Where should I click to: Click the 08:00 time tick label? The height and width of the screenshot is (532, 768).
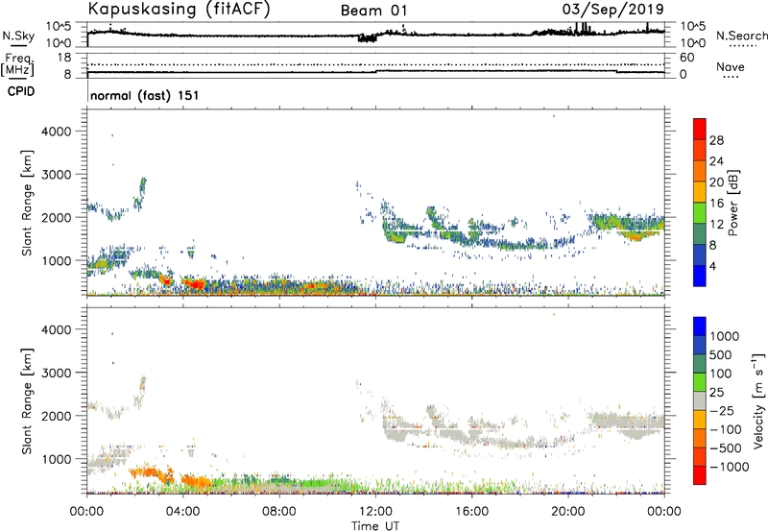[x=279, y=512]
